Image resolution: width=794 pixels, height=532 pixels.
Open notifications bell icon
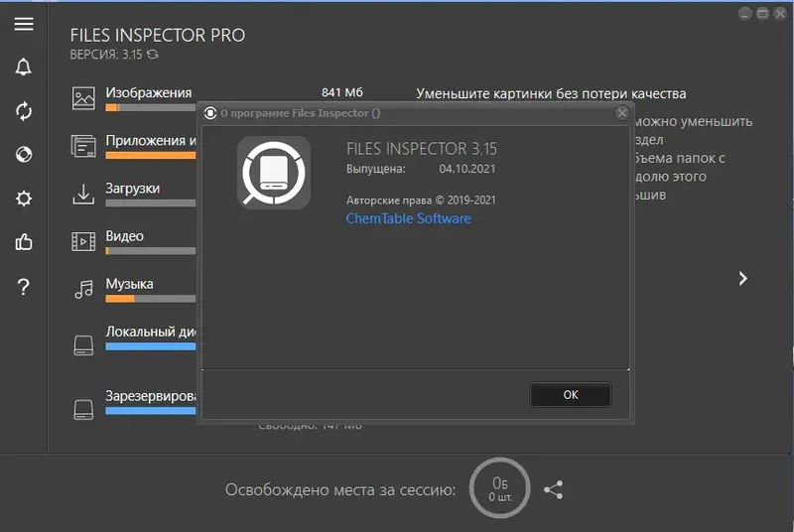[x=23, y=66]
